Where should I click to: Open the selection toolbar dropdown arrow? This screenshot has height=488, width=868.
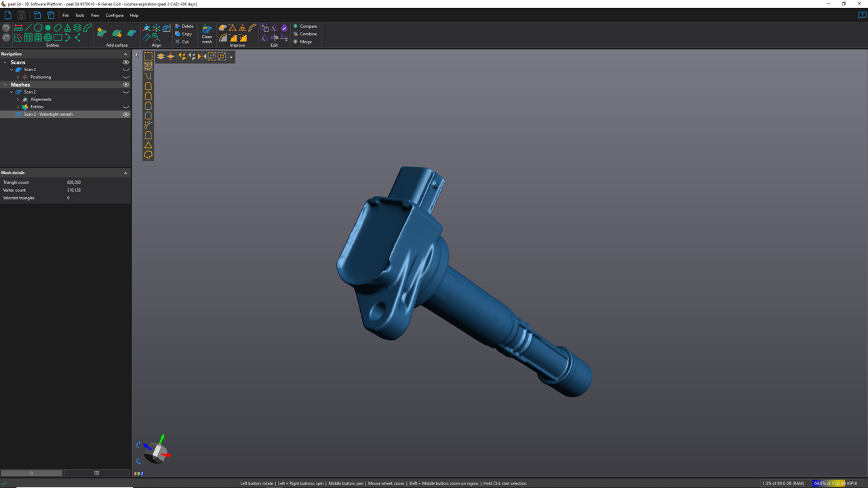[231, 57]
